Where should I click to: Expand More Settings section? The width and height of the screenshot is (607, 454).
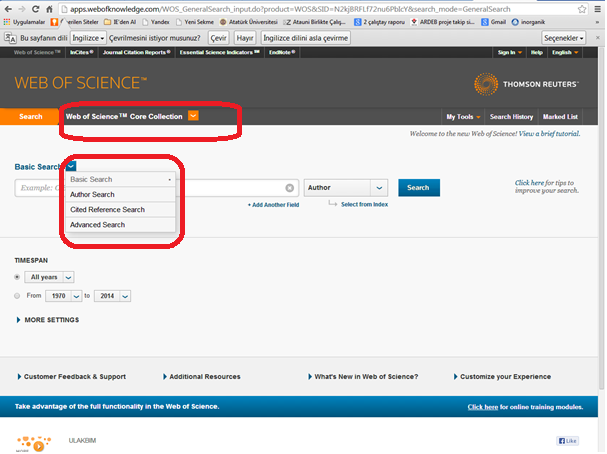[48, 320]
